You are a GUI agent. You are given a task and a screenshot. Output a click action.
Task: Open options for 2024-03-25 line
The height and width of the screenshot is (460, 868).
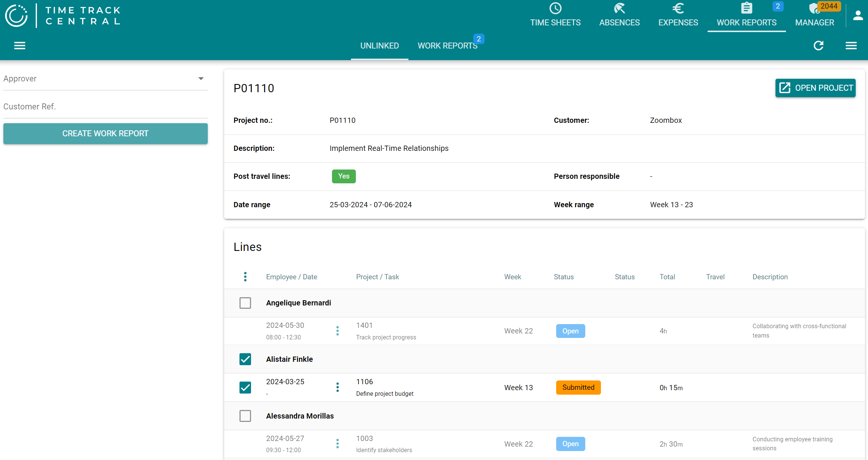(x=337, y=387)
